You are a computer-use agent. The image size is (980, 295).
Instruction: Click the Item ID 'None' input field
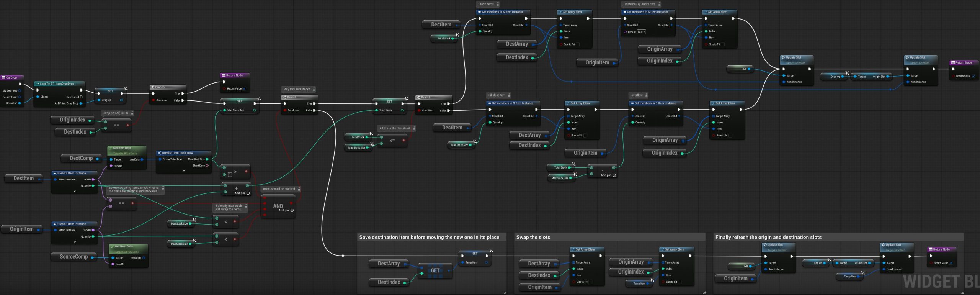point(642,32)
